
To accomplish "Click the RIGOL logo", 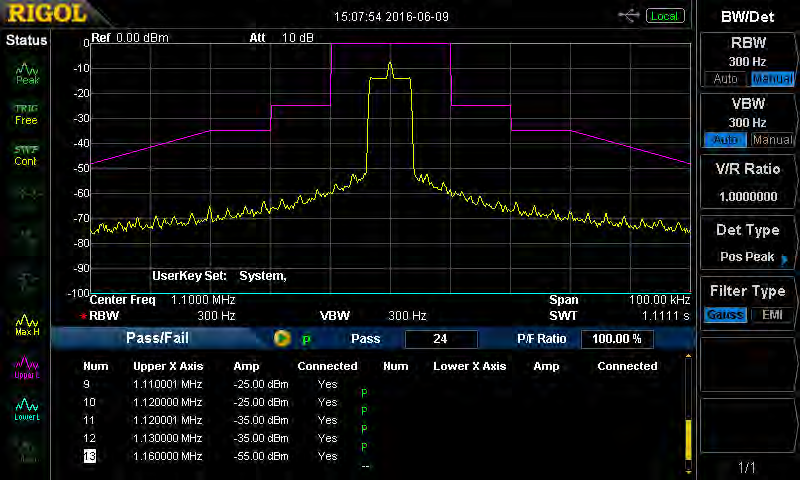I will tap(47, 13).
